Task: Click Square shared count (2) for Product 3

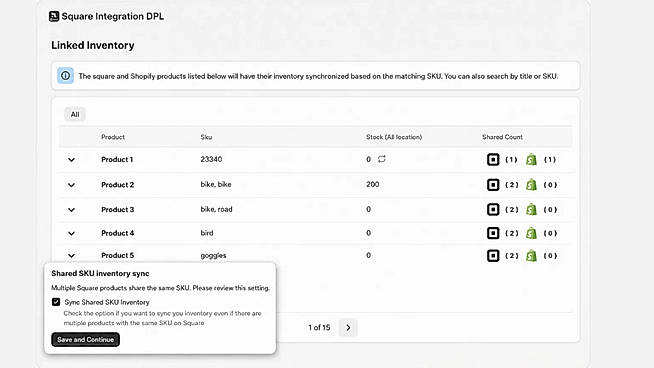Action: click(x=512, y=209)
